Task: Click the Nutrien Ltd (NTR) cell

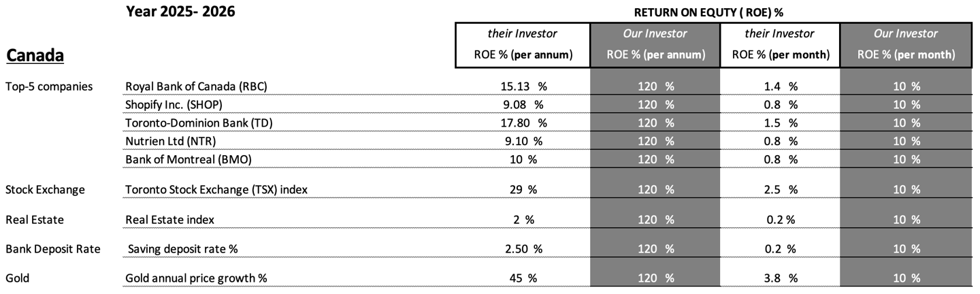Action: (169, 142)
